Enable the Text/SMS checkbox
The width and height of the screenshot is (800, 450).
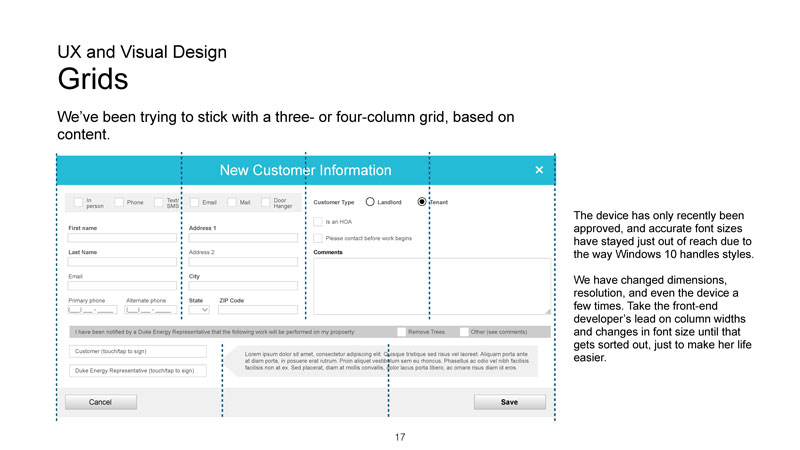pos(159,202)
